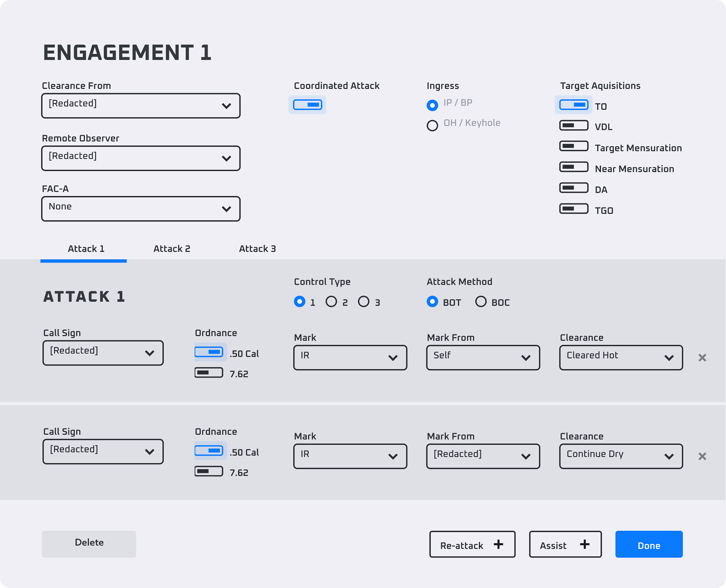Disable .50 Cal in second attack row
This screenshot has width=726, height=588.
click(x=209, y=450)
